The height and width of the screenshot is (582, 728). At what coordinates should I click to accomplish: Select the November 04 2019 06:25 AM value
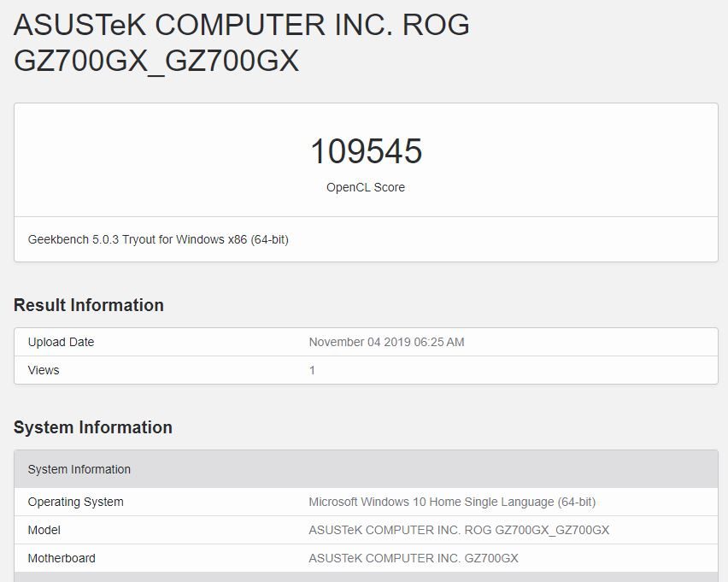[x=386, y=343]
